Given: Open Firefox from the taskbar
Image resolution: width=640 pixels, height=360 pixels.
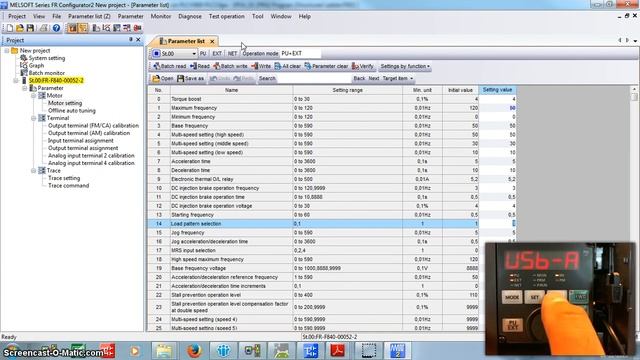Looking at the screenshot, I should tap(194, 350).
